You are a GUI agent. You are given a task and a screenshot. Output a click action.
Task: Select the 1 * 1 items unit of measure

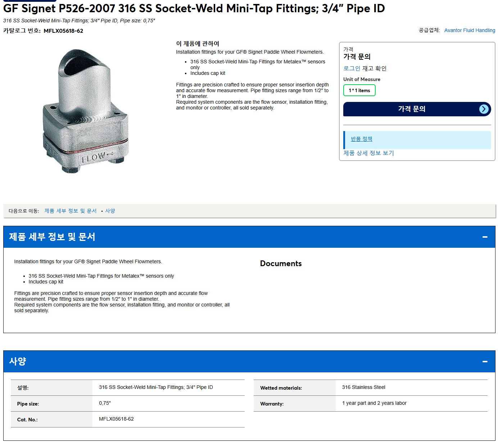pyautogui.click(x=359, y=90)
